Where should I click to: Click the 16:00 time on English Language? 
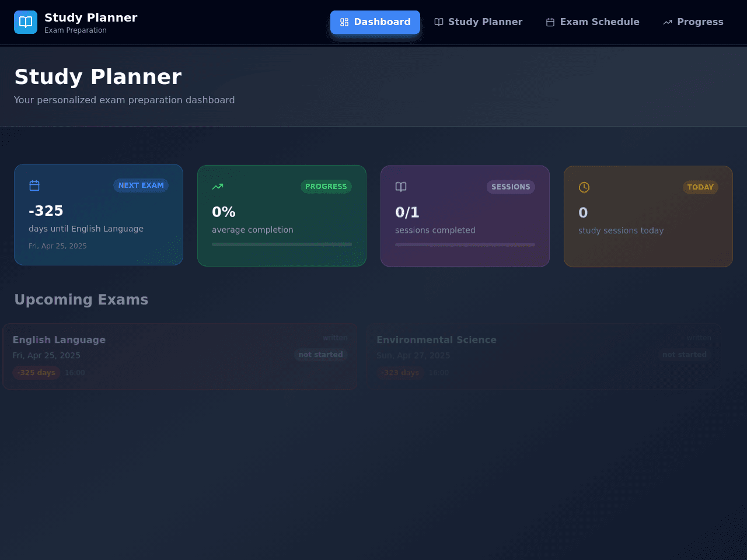[x=75, y=373]
